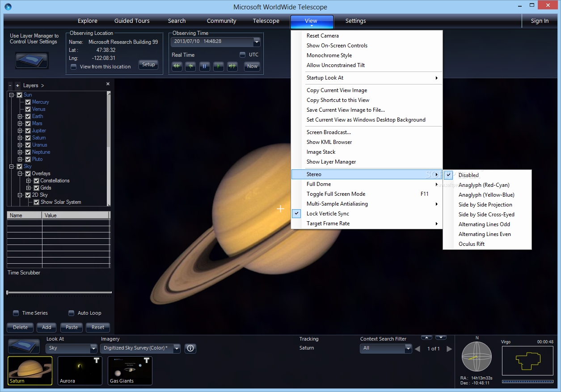
Task: Go to next page of context results
Action: pyautogui.click(x=449, y=349)
